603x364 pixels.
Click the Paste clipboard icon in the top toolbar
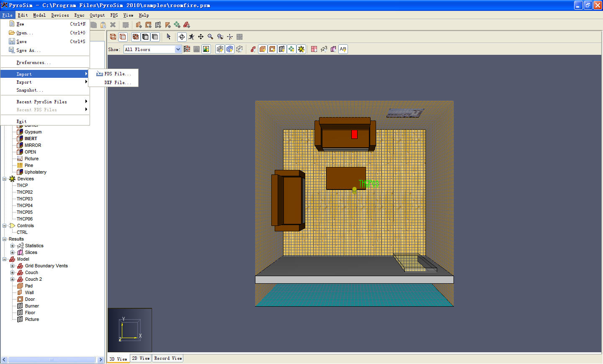[103, 25]
